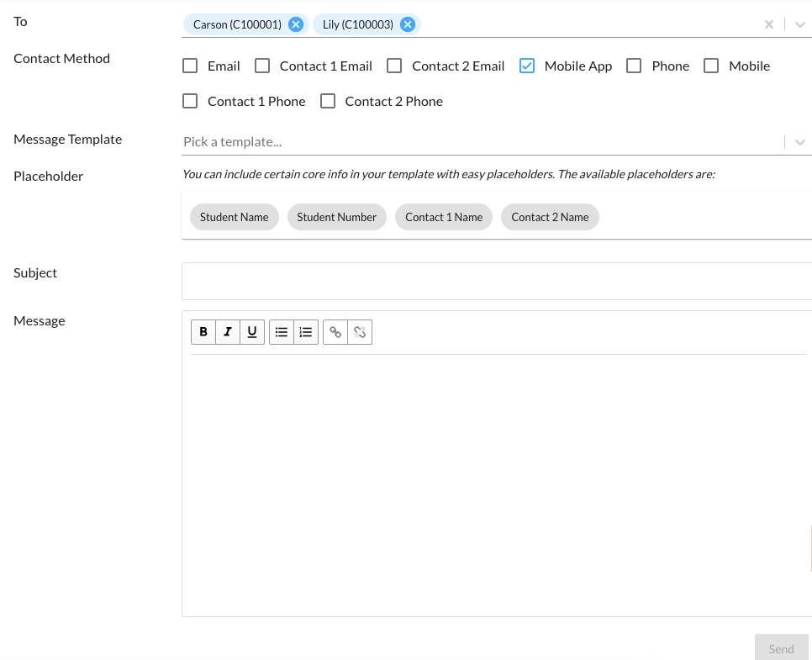This screenshot has width=812, height=660.
Task: Check the Contact 2 Email checkbox
Action: [x=394, y=66]
